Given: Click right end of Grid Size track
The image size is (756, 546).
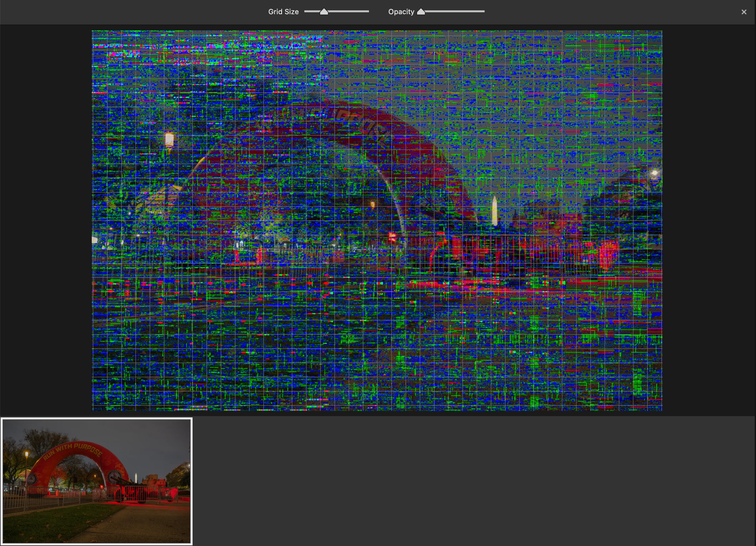Looking at the screenshot, I should click(x=368, y=11).
